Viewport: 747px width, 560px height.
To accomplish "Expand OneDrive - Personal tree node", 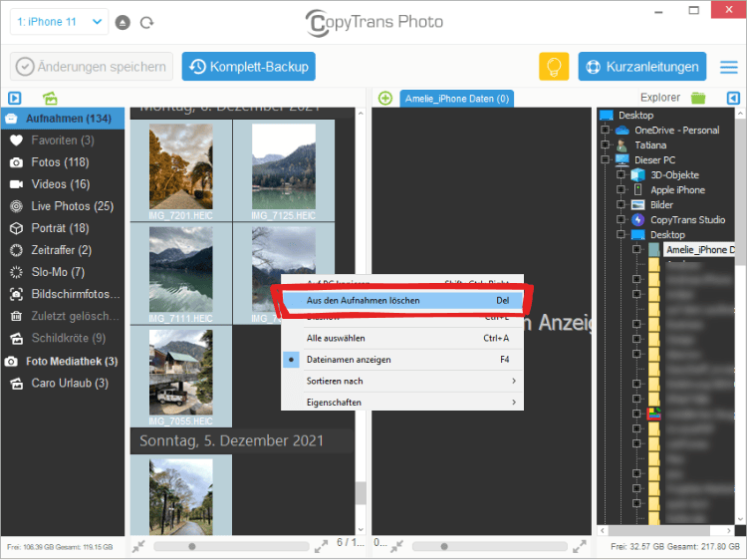I will click(x=605, y=130).
